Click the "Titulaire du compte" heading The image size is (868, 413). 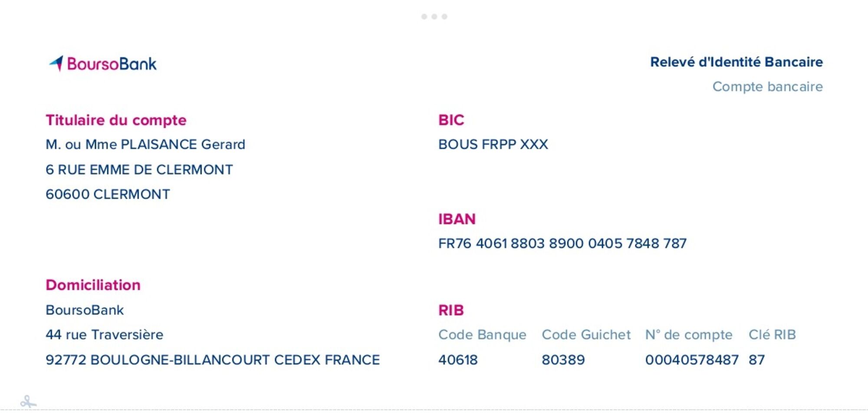116,120
